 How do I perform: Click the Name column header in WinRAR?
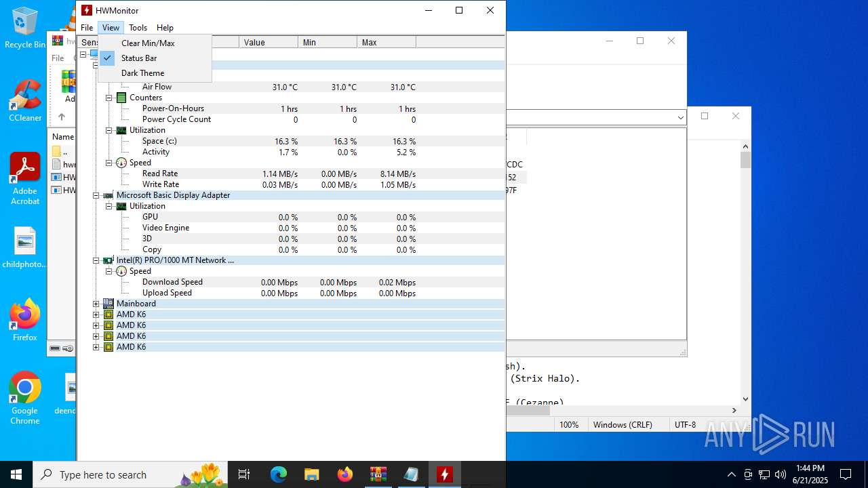63,137
